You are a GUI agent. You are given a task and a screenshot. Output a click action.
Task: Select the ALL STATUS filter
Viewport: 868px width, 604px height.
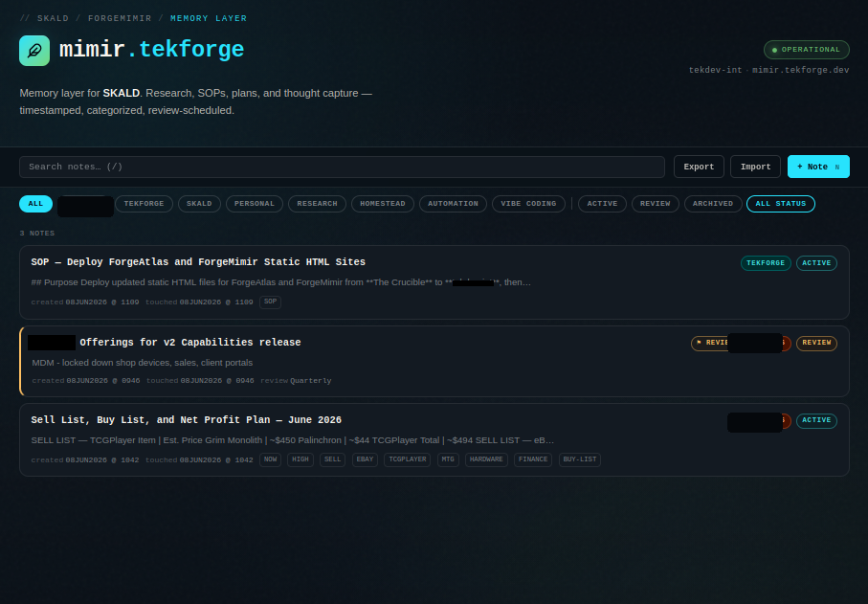coord(781,204)
